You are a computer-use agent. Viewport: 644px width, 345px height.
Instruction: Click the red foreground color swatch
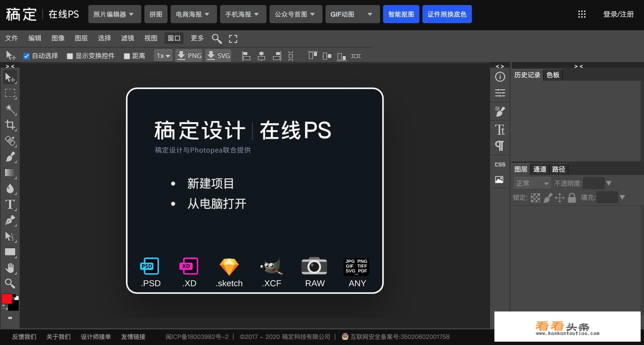click(6, 299)
